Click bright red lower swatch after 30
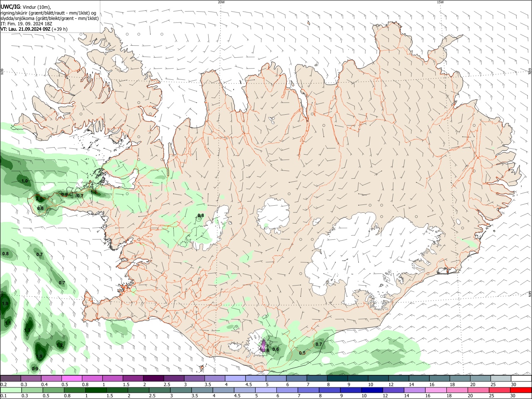The image size is (532, 399). pos(521,390)
